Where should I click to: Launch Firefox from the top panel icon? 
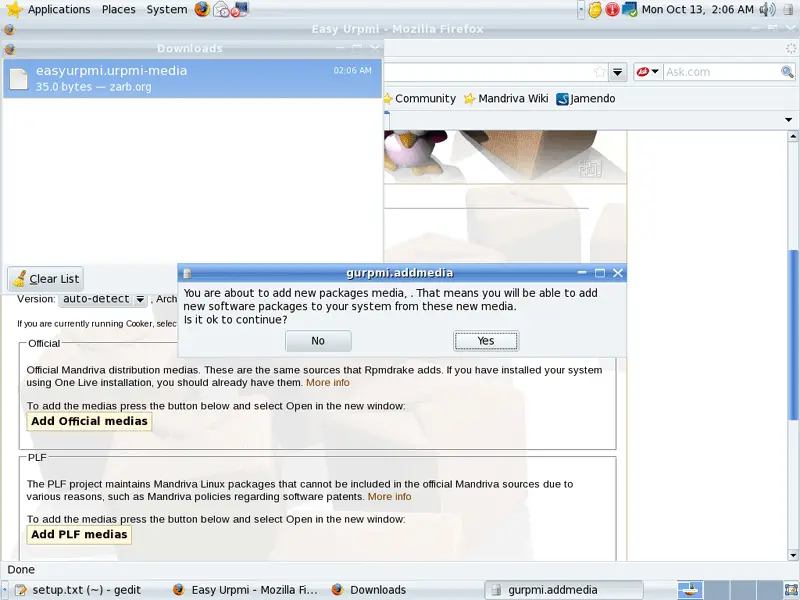(x=202, y=9)
